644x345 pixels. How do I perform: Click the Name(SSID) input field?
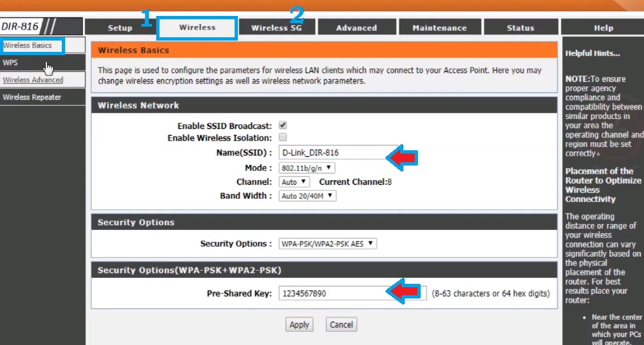point(338,153)
